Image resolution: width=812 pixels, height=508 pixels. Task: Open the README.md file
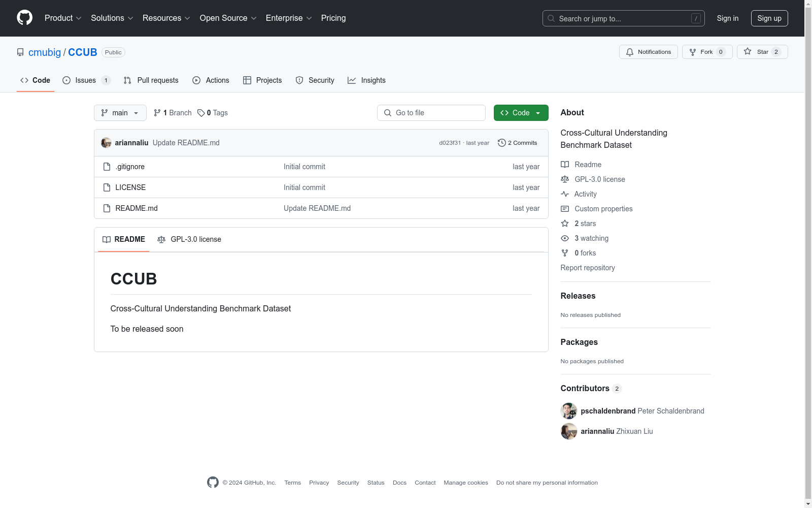click(137, 208)
